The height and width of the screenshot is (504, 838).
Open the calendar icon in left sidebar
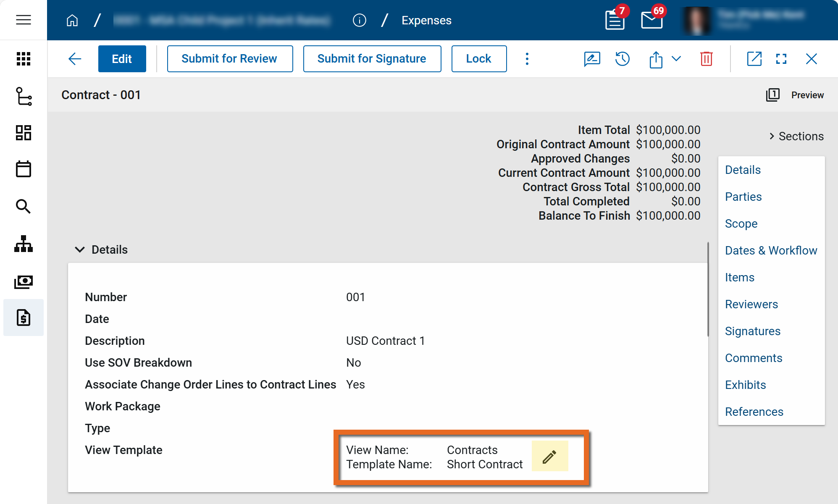click(x=24, y=169)
